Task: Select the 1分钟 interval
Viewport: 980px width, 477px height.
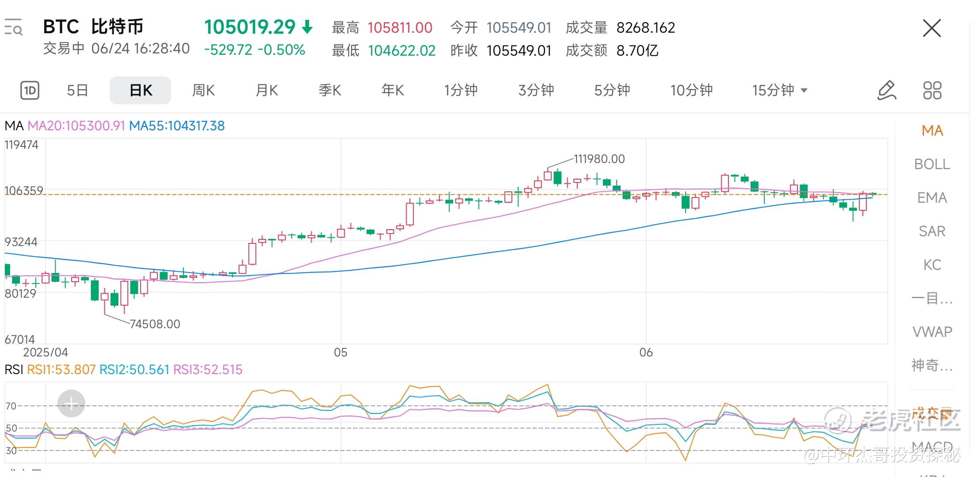Action: pyautogui.click(x=461, y=91)
